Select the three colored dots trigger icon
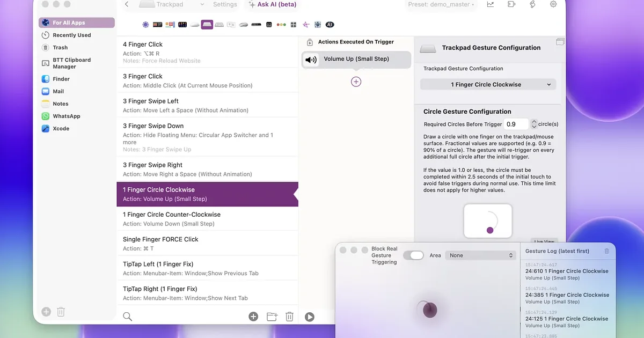This screenshot has width=644, height=338. click(x=281, y=25)
